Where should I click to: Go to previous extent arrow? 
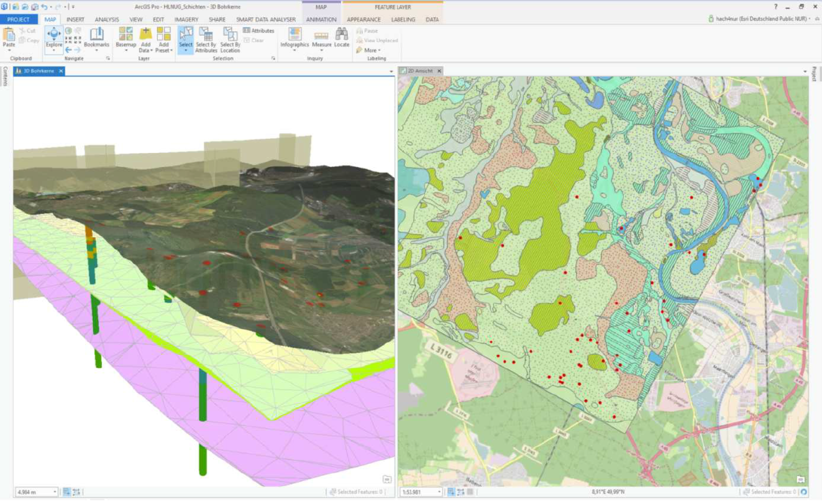(x=69, y=50)
